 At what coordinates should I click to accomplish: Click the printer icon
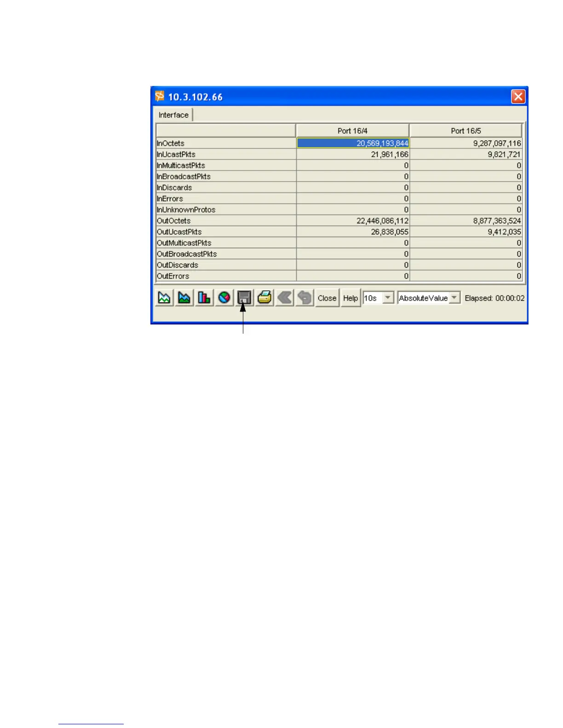coord(264,298)
